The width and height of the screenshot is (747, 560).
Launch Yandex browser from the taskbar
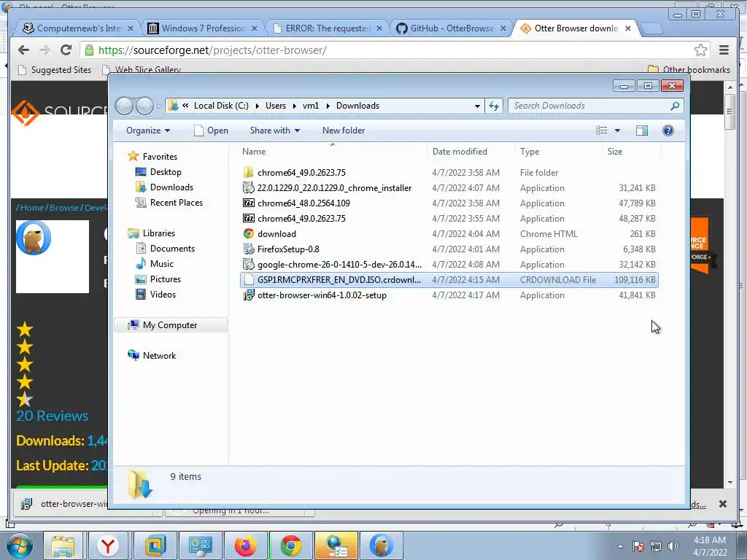click(x=108, y=546)
